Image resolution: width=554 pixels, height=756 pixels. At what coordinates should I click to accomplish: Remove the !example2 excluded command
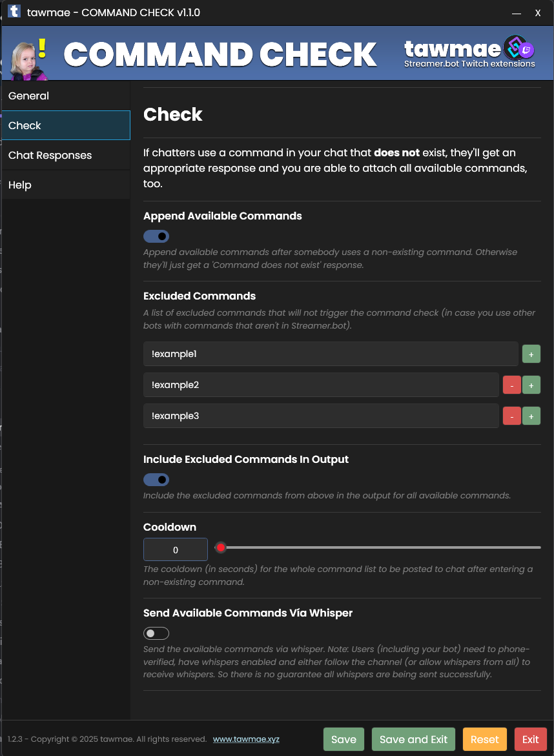[x=511, y=385]
